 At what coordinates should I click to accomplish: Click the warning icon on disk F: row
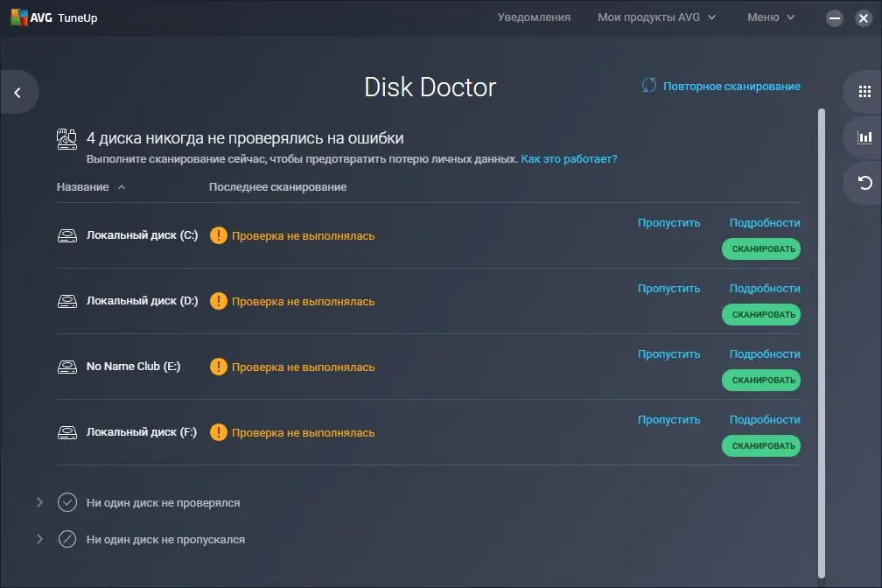218,433
